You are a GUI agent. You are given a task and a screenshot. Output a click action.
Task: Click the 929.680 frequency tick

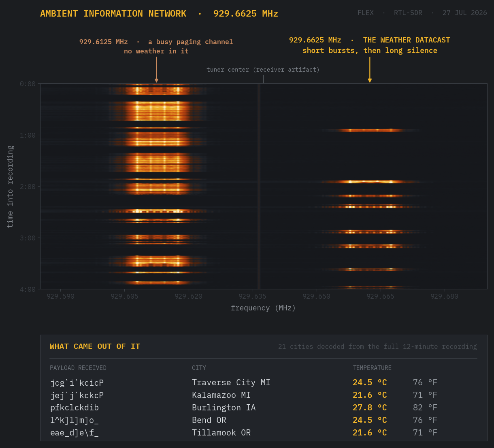pyautogui.click(x=445, y=296)
